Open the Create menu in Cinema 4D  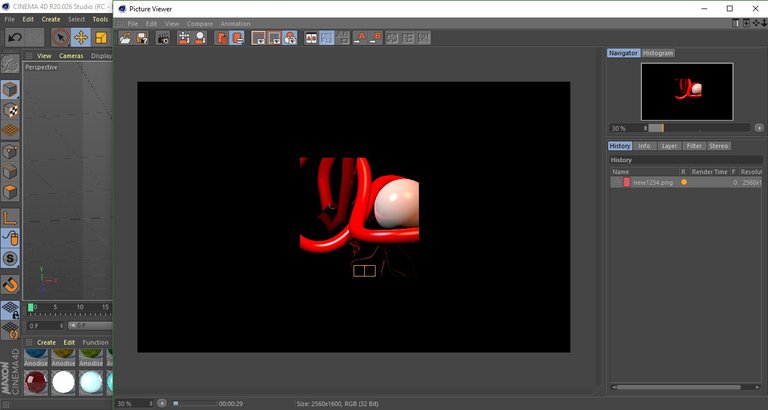50,20
